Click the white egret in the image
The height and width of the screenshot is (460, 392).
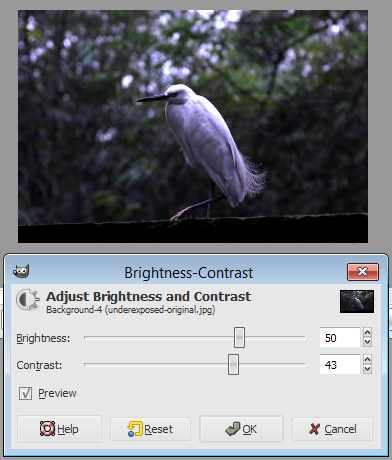tap(208, 143)
